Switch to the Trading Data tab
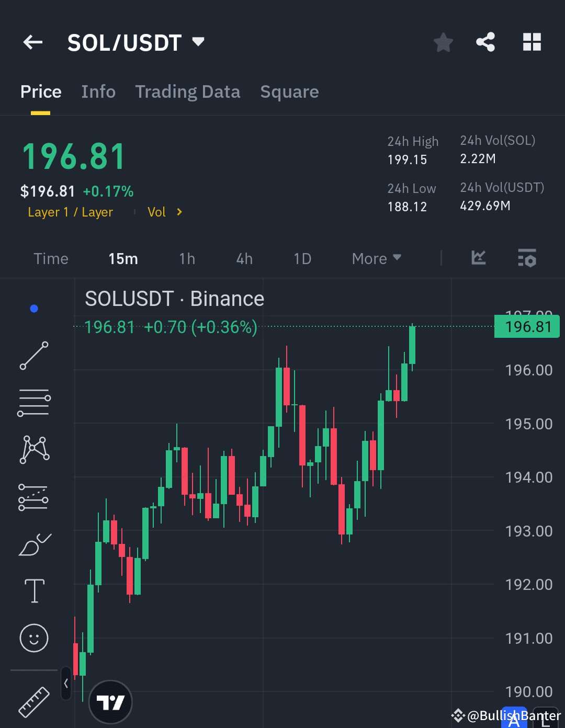565x728 pixels. tap(188, 92)
